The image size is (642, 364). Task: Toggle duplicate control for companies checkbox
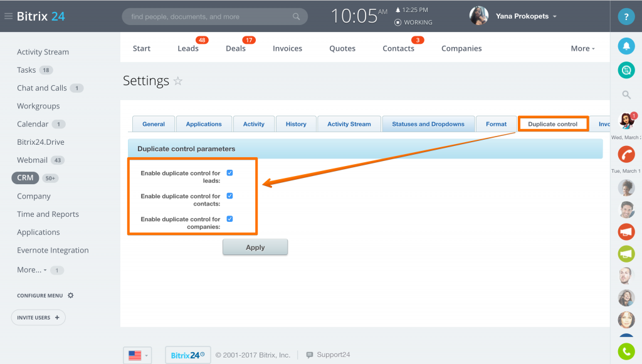[229, 219]
